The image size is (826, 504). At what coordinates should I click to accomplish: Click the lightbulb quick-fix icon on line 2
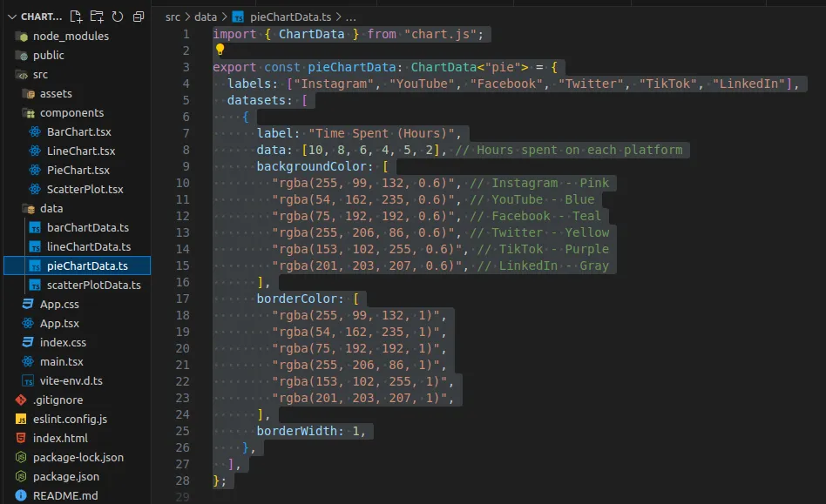(x=220, y=50)
